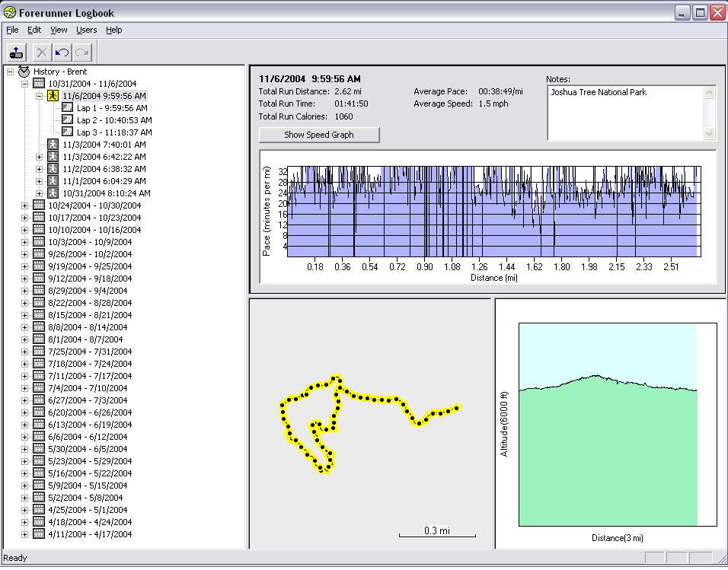Expand the 11/2/2004 6:38:32 AM run
The height and width of the screenshot is (570, 728).
tap(40, 169)
